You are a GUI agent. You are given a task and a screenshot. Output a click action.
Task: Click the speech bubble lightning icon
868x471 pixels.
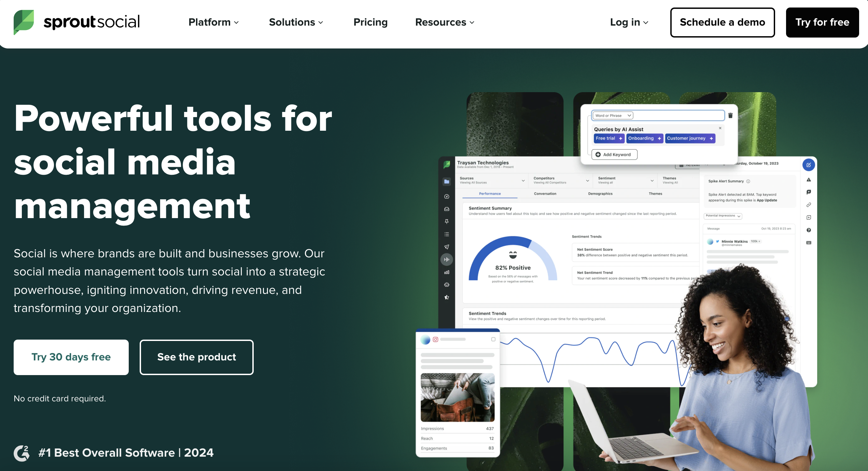click(809, 192)
